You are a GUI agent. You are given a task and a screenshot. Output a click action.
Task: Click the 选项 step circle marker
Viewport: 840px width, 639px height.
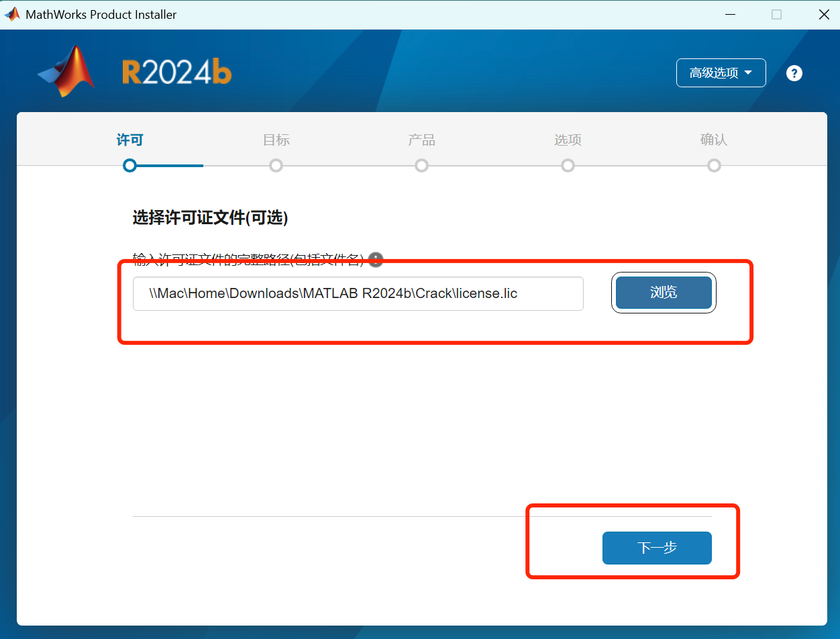(x=568, y=165)
